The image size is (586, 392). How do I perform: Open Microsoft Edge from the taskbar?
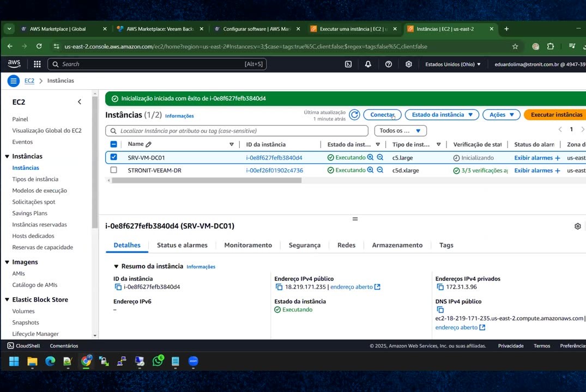(x=50, y=361)
